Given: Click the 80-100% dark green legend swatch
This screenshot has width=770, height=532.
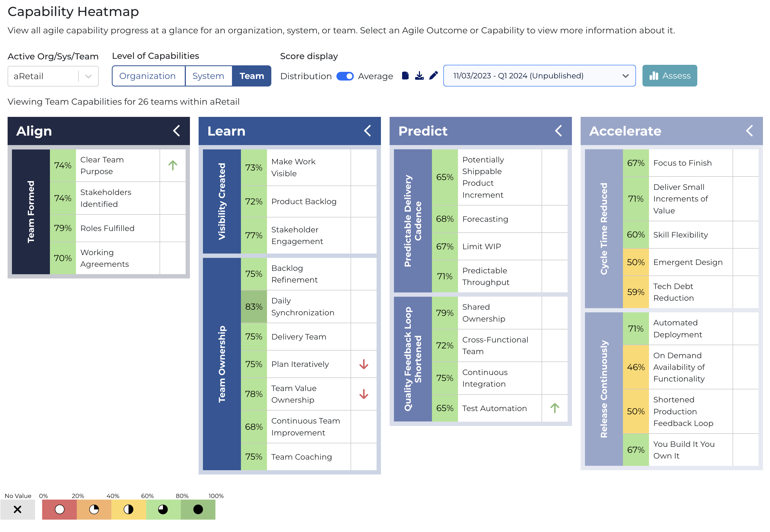Looking at the screenshot, I should tap(198, 509).
